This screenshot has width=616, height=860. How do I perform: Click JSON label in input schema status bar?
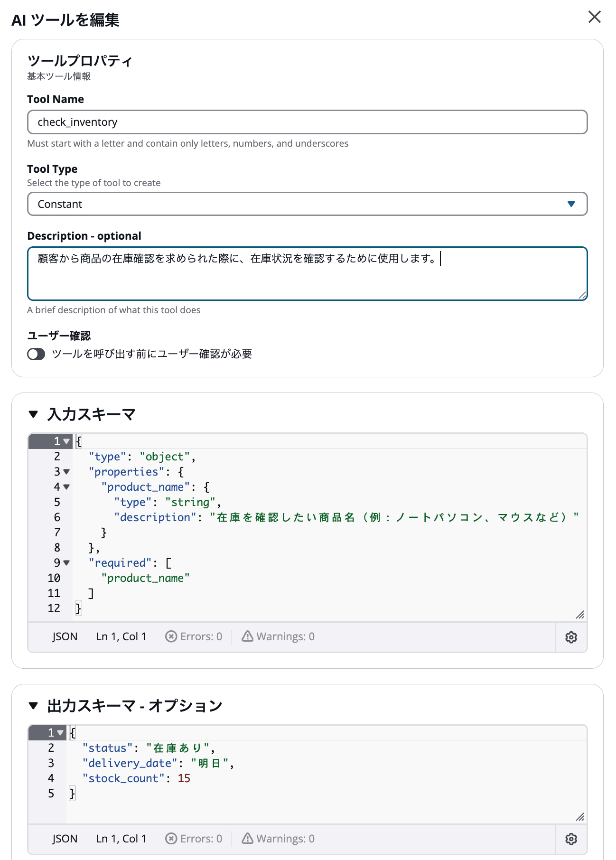pyautogui.click(x=65, y=636)
